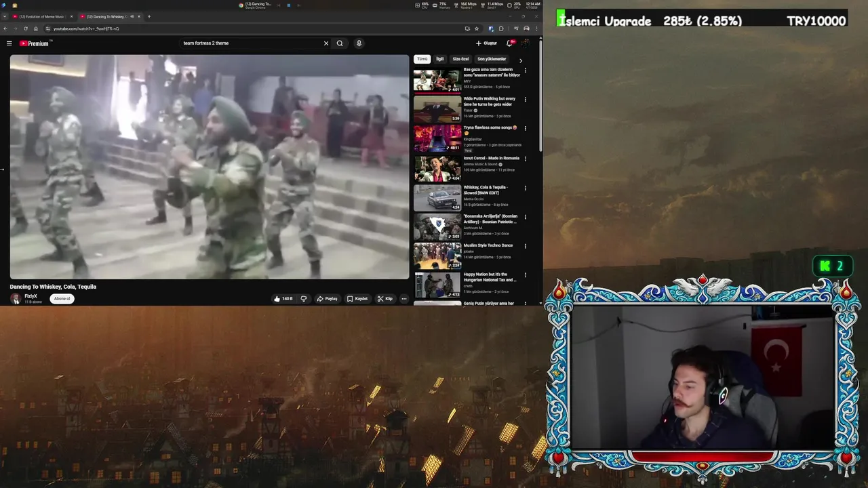Open options menu for Bosanska Artiljerija video
Viewport: 868px width, 488px height.
tap(525, 217)
